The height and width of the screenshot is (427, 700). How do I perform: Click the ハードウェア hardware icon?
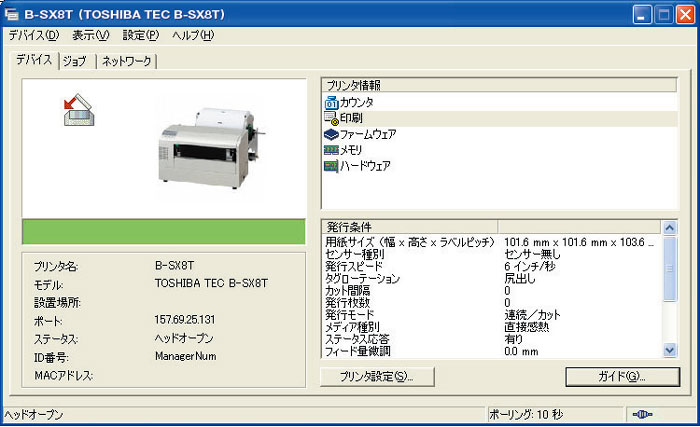click(x=331, y=165)
